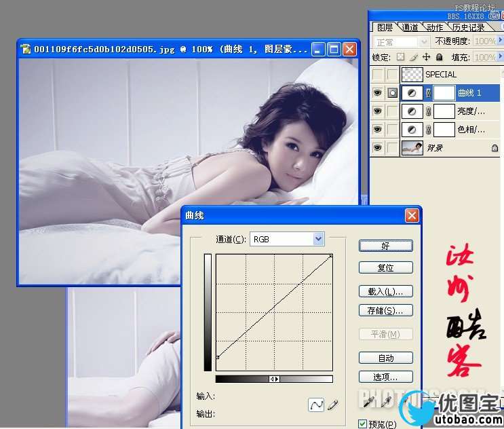Select the 背景 layer thumbnail
The height and width of the screenshot is (429, 504).
(x=412, y=148)
